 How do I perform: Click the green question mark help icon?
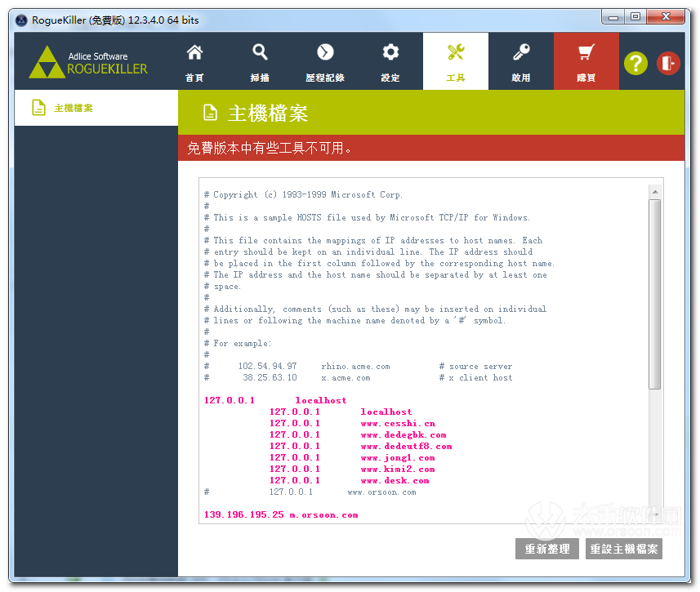[635, 63]
